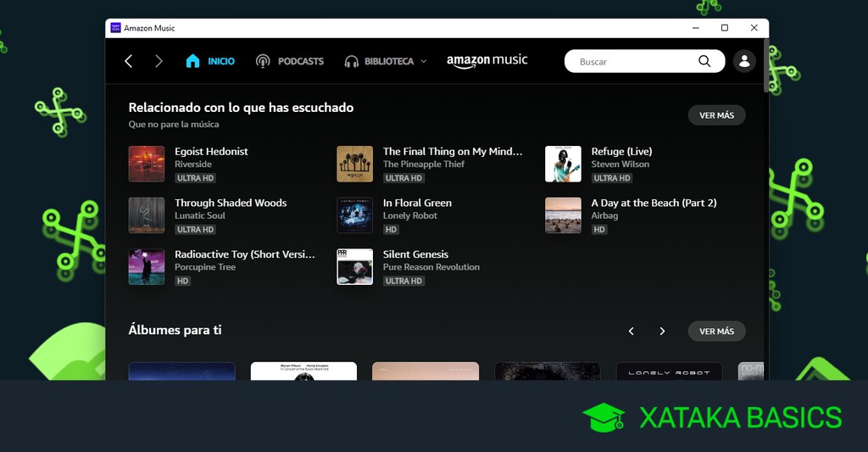Open the PODCASTS tab
Screen dimensions: 868x452
(x=301, y=61)
